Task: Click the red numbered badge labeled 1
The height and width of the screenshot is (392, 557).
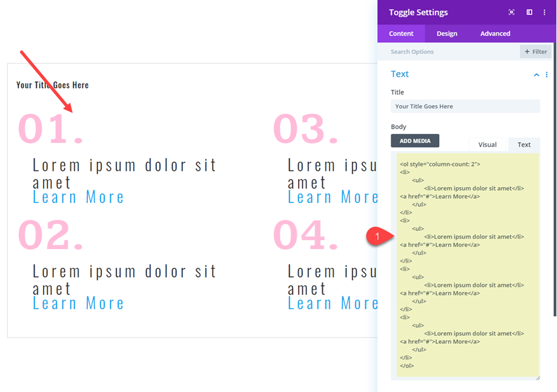Action: (x=378, y=235)
